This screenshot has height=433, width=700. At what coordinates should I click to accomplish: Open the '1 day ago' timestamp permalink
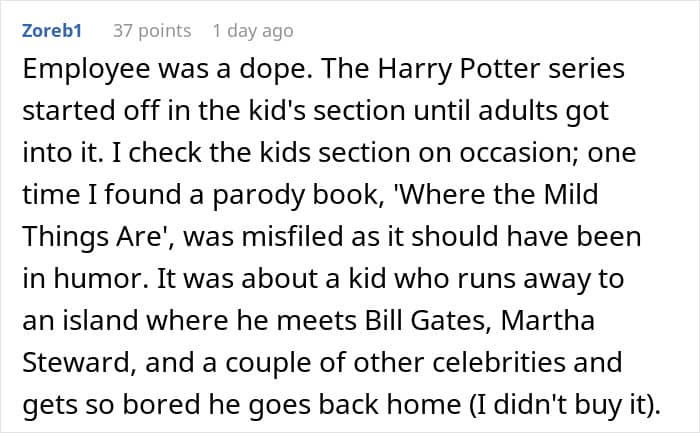pyautogui.click(x=253, y=31)
